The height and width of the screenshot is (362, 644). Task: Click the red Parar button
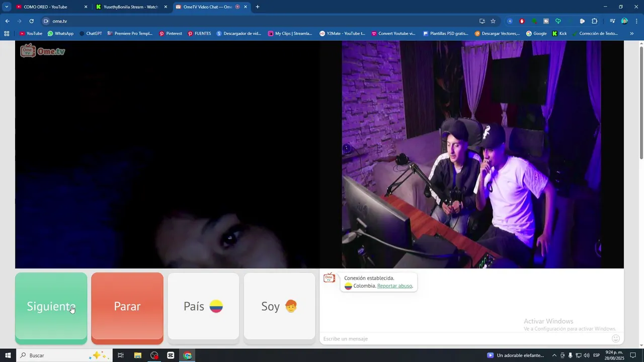coord(127,308)
